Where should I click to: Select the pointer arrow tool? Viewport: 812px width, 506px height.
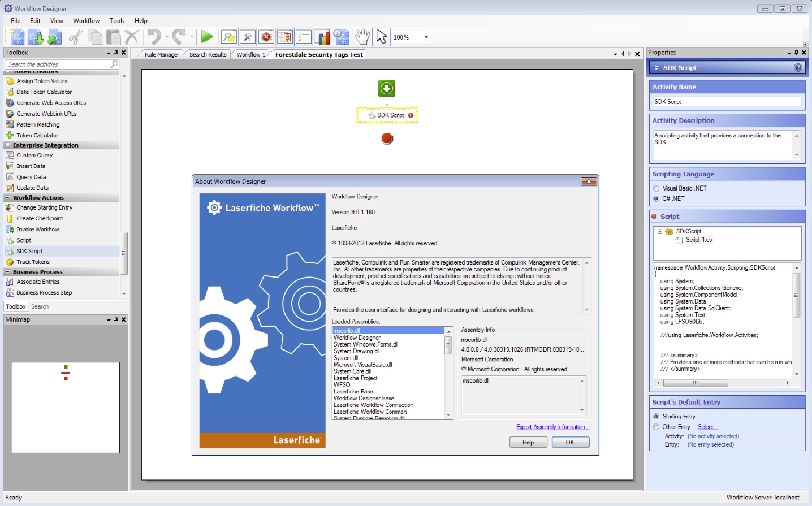[x=382, y=37]
